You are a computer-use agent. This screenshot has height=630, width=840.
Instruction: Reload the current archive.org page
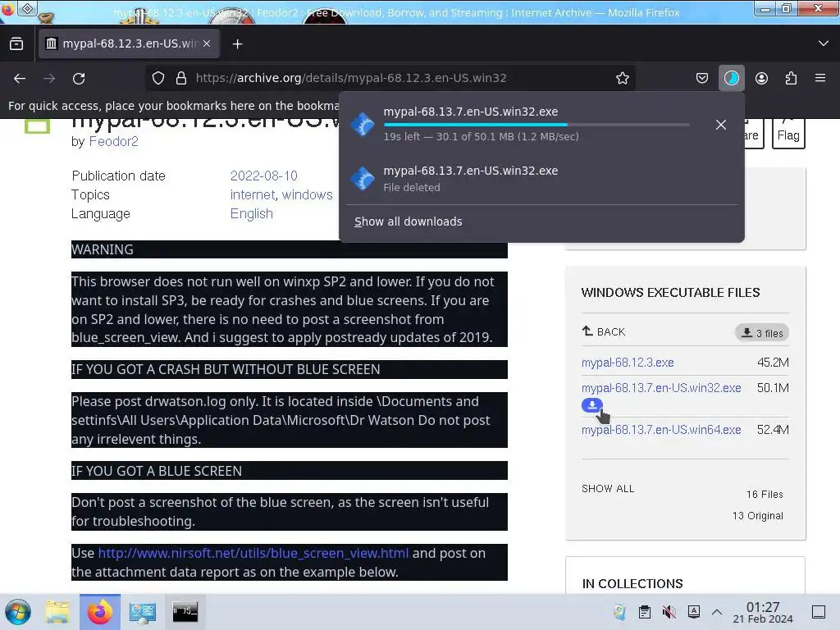point(79,78)
